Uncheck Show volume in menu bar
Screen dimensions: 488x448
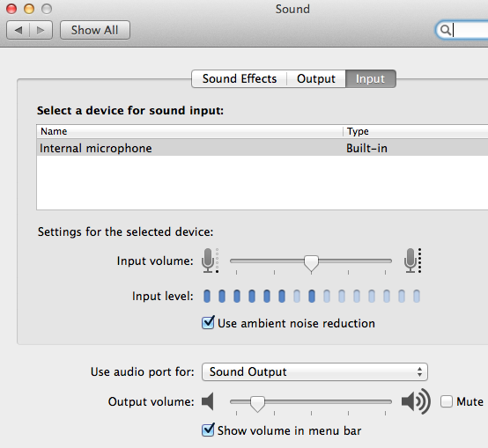[x=208, y=430]
